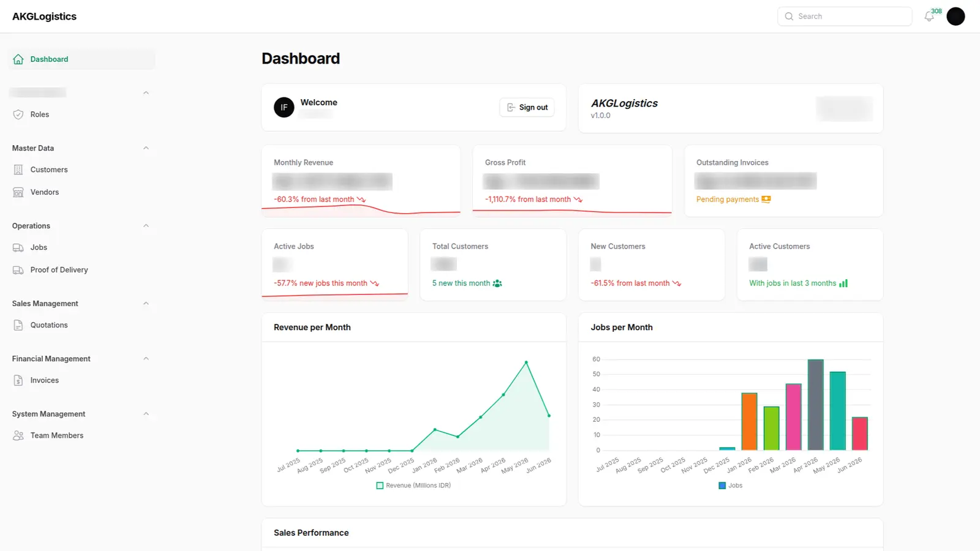Image resolution: width=980 pixels, height=551 pixels.
Task: Collapse the Financial Management section
Action: click(x=146, y=359)
